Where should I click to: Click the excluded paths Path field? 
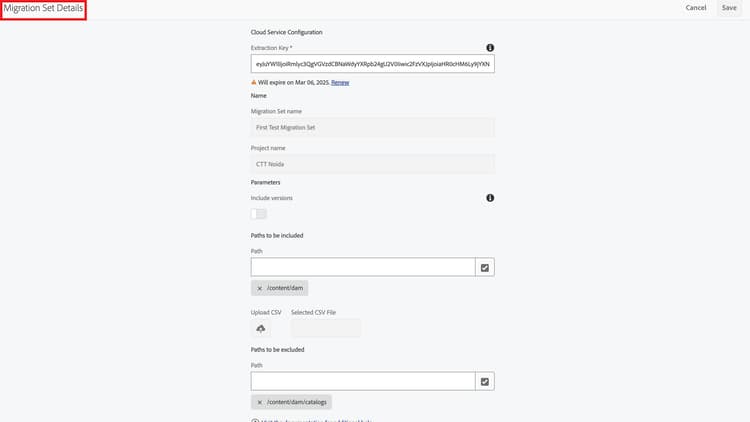point(362,381)
